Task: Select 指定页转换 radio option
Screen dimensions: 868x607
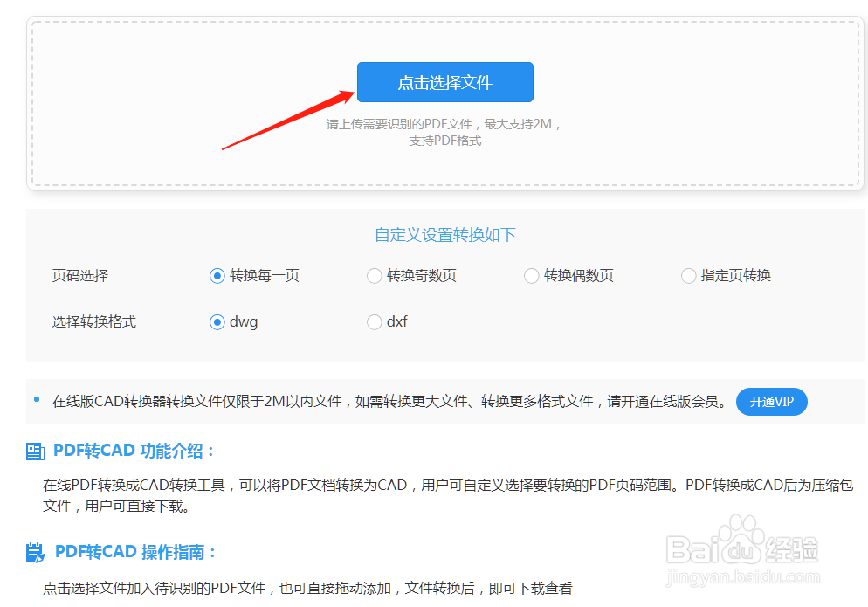Action: point(727,275)
